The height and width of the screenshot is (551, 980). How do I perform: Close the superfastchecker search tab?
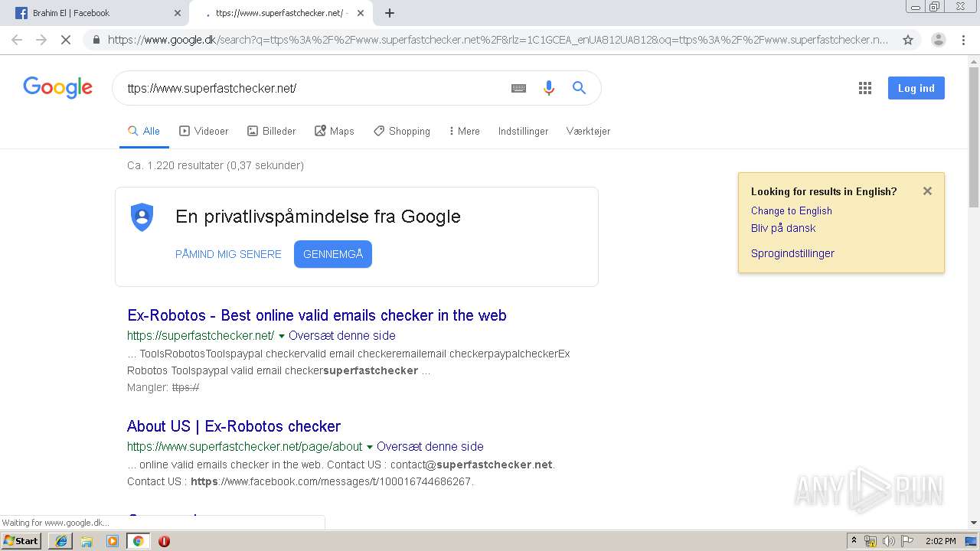point(361,13)
